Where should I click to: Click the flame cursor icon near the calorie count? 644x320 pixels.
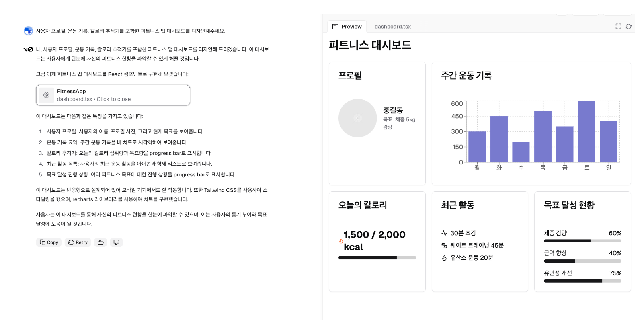tap(340, 241)
